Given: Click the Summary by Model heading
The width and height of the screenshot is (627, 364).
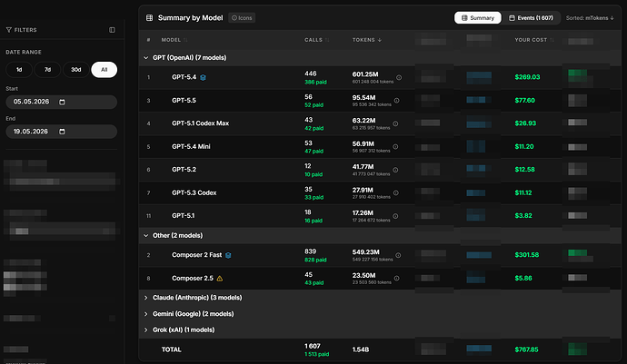Looking at the screenshot, I should 190,18.
